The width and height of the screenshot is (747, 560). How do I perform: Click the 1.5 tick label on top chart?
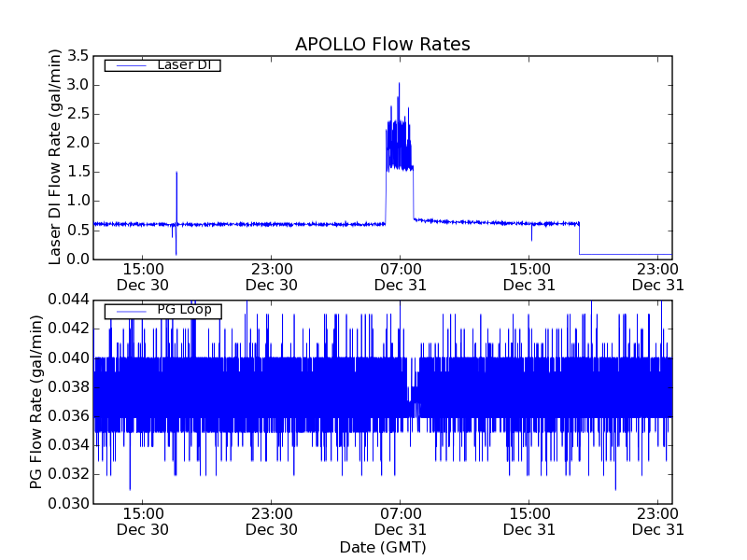pos(78,172)
